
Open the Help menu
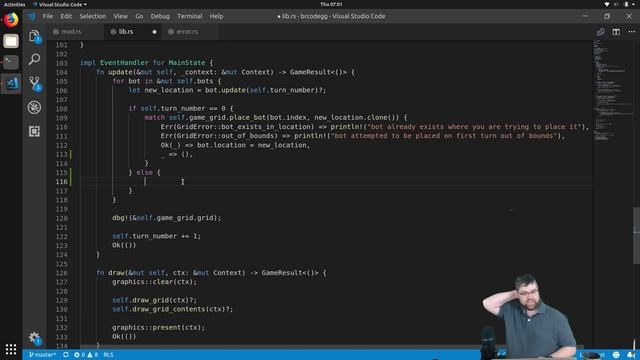pyautogui.click(x=216, y=16)
